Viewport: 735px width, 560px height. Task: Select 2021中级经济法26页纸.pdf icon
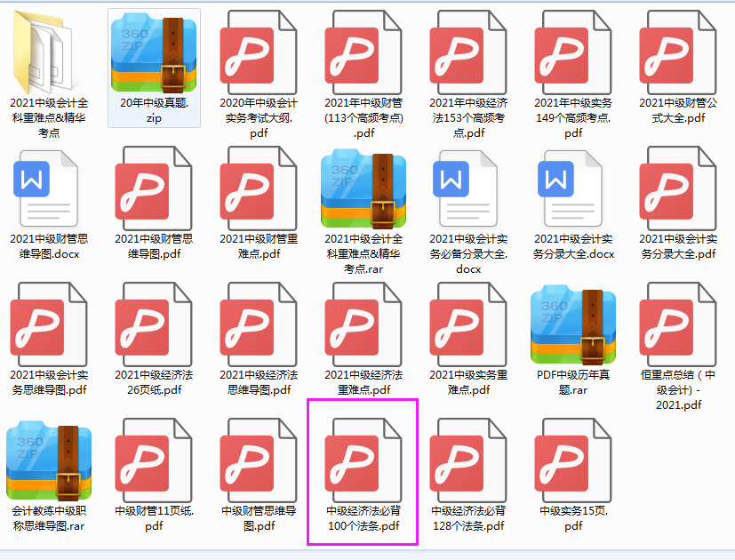click(154, 324)
